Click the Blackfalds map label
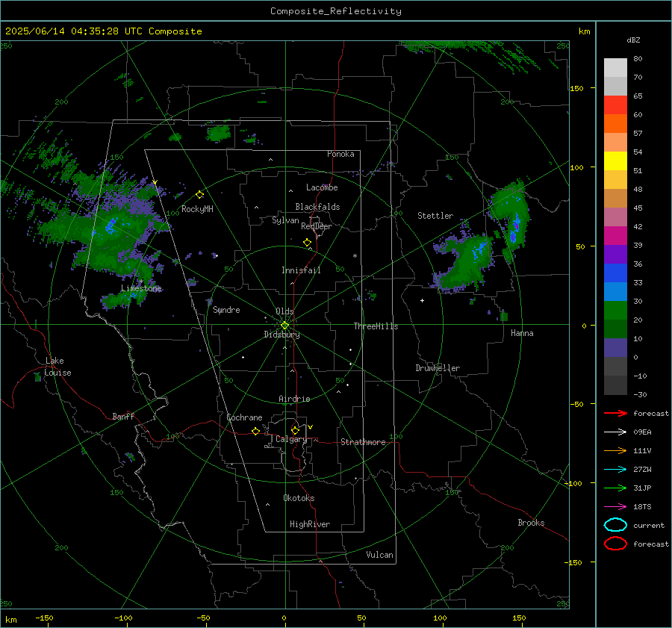 coord(317,207)
